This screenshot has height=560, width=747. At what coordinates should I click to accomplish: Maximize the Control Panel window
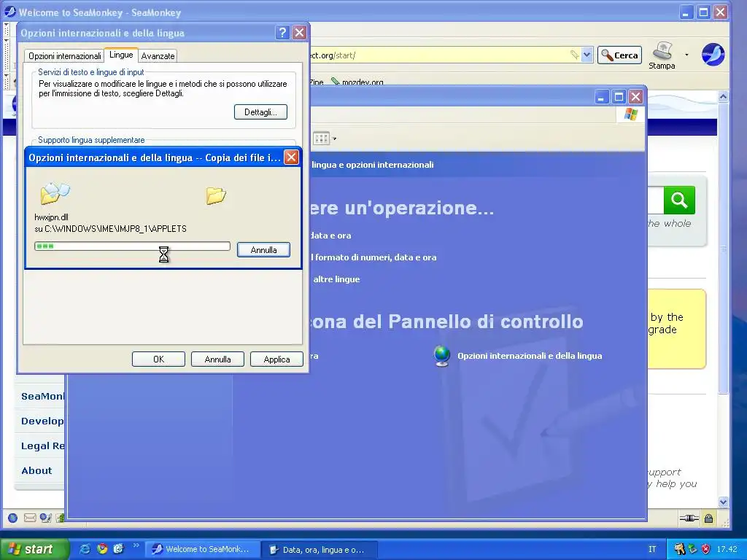[x=619, y=97]
